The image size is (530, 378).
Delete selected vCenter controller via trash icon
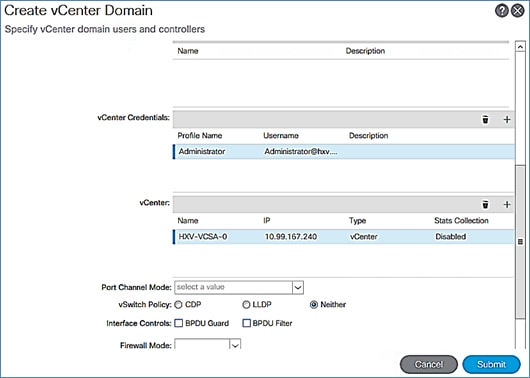pyautogui.click(x=485, y=205)
